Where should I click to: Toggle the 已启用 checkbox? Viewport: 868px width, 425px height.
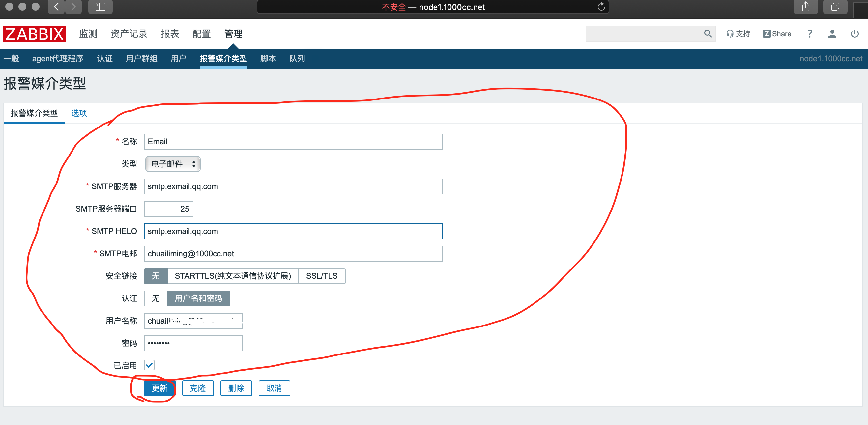coord(149,365)
